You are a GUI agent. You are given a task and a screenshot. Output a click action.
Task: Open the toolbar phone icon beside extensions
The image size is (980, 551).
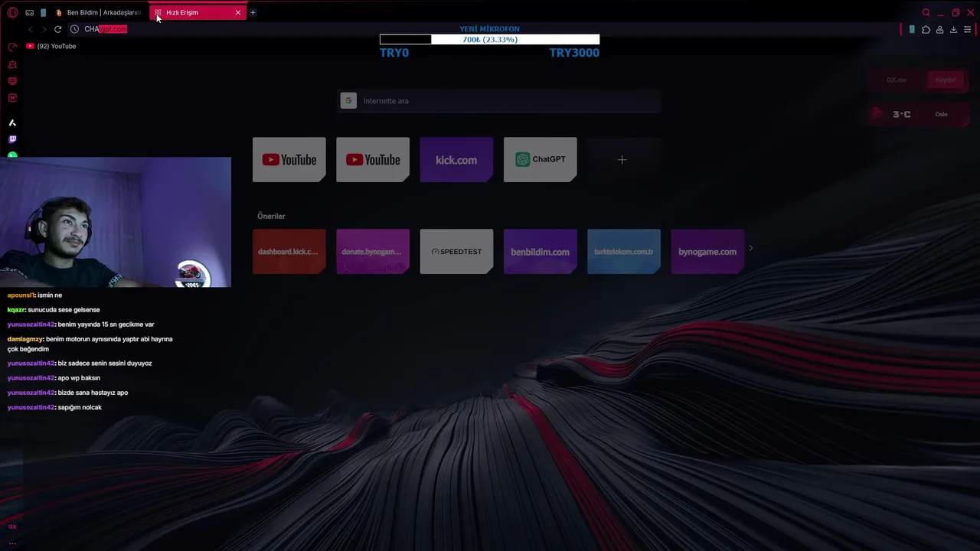[912, 30]
